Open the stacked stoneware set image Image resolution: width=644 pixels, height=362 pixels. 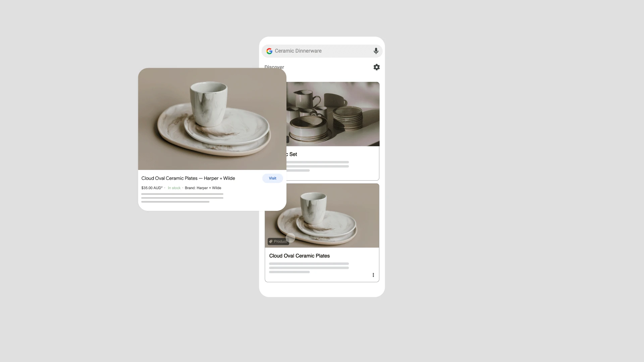coord(333,114)
